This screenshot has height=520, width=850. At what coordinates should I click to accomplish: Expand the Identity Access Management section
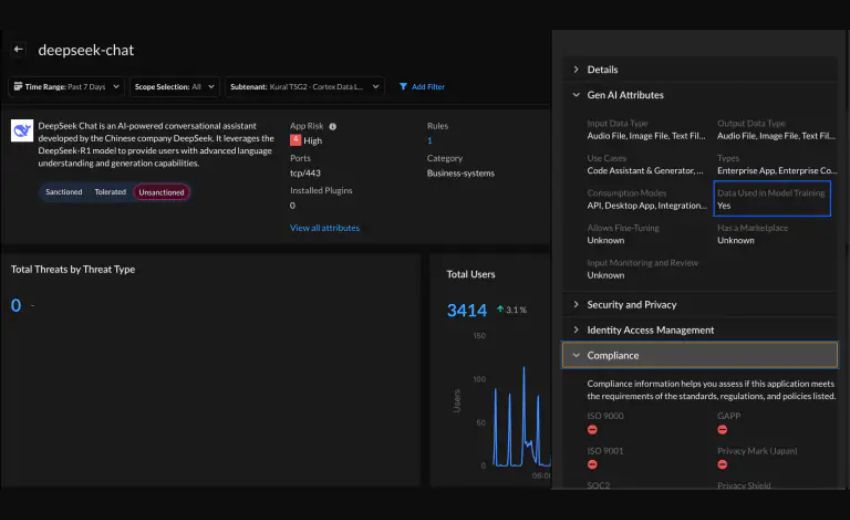tap(700, 330)
